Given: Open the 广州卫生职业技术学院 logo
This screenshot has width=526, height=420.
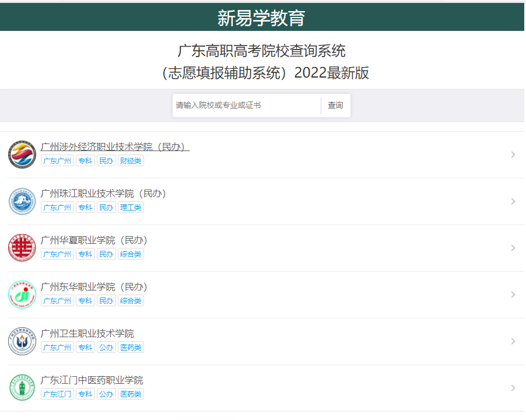Looking at the screenshot, I should [x=22, y=341].
